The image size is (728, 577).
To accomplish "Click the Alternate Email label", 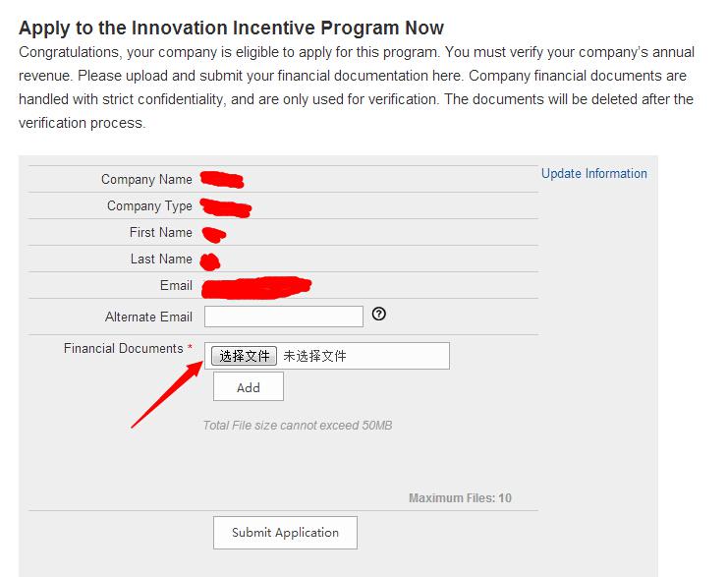I will (148, 317).
